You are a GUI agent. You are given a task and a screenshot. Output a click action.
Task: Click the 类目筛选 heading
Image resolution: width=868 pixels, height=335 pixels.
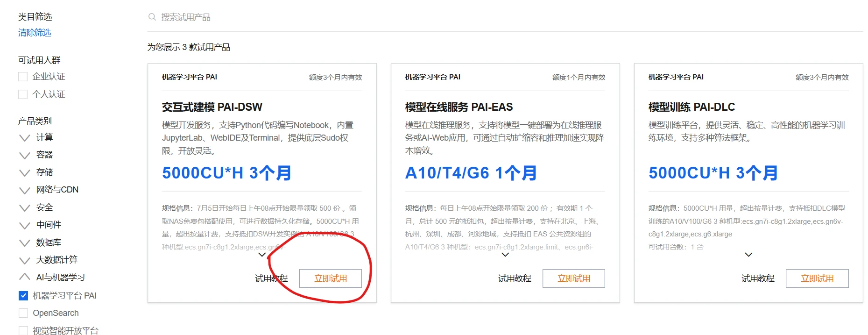(x=35, y=17)
